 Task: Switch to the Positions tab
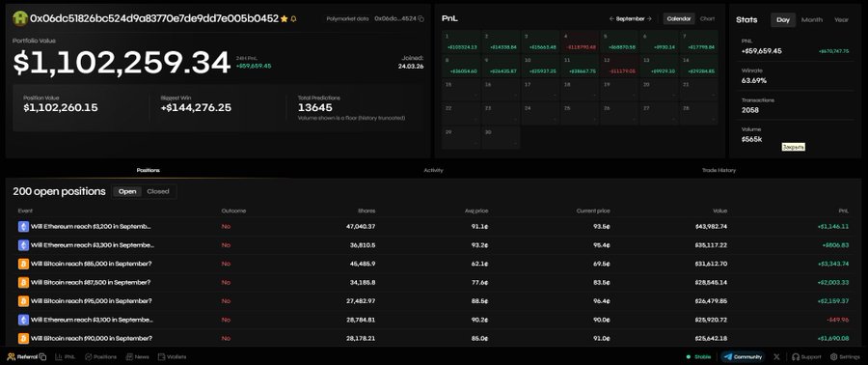[148, 171]
